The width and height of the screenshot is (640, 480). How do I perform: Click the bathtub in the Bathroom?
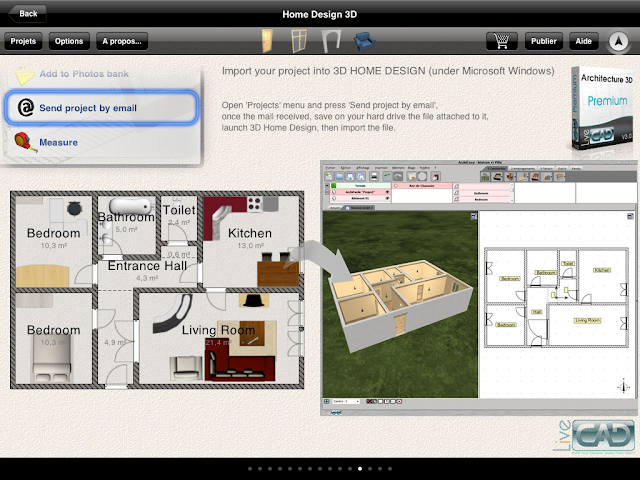(x=130, y=207)
